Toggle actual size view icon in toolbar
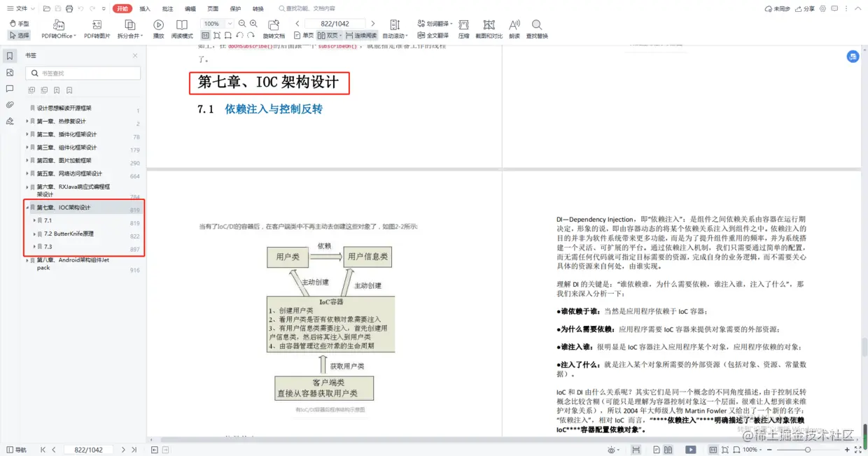 206,35
